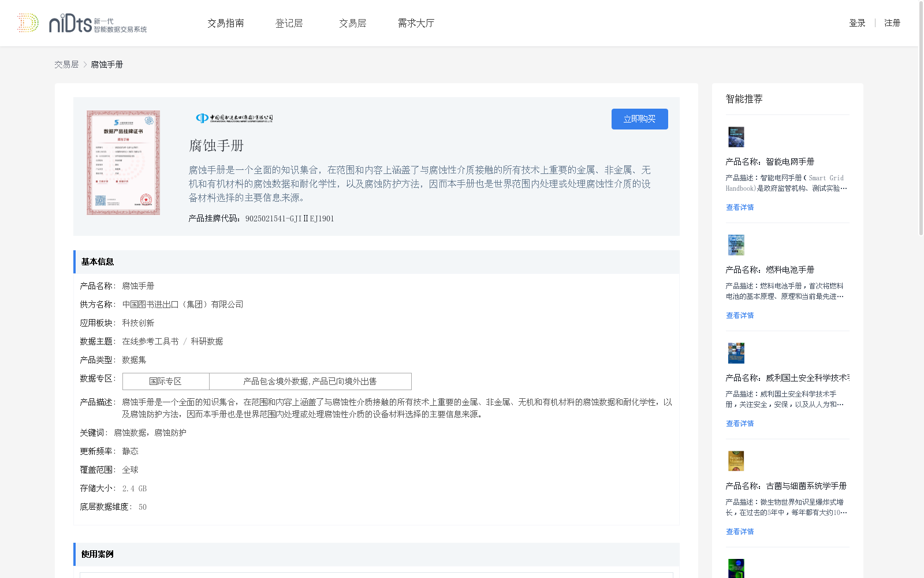Screen dimensions: 924x578
Task: Click 覆盖范围 value 全球
Action: 130,470
